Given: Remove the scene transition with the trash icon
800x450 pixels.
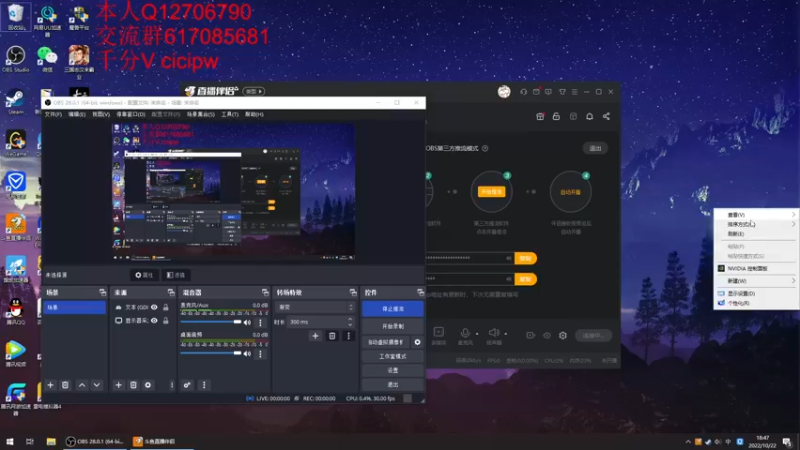Looking at the screenshot, I should (x=332, y=336).
